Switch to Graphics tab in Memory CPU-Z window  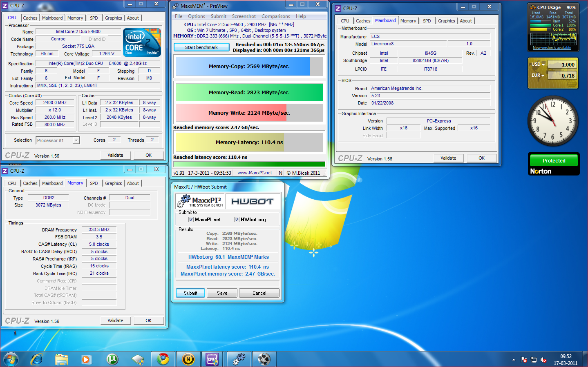114,183
